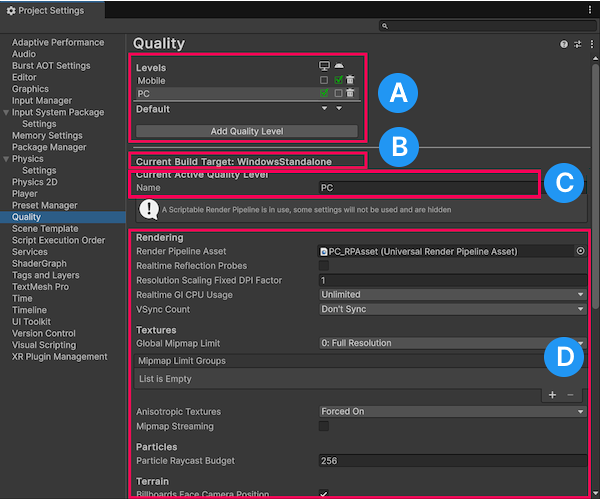Open the VSync Count dropdown
This screenshot has width=600, height=499.
pyautogui.click(x=452, y=309)
